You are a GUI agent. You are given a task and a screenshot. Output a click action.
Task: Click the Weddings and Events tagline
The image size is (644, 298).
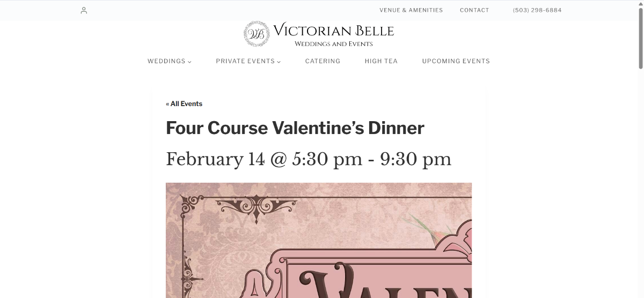click(333, 44)
